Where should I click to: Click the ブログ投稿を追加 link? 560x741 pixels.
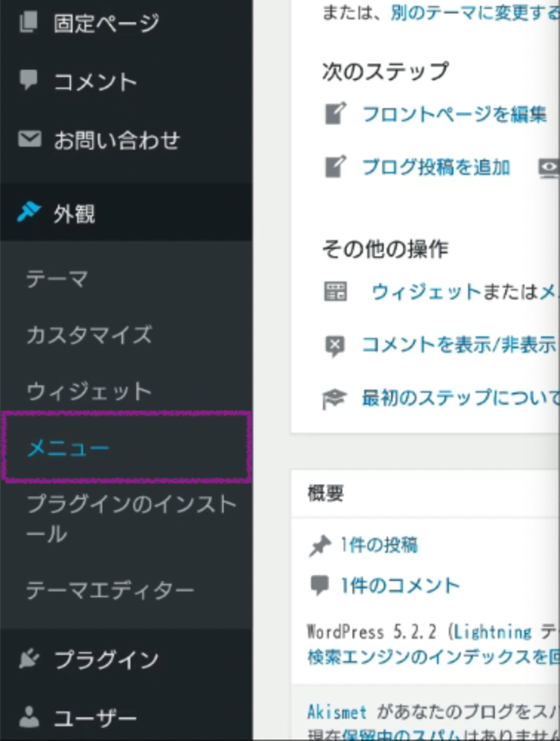436,167
